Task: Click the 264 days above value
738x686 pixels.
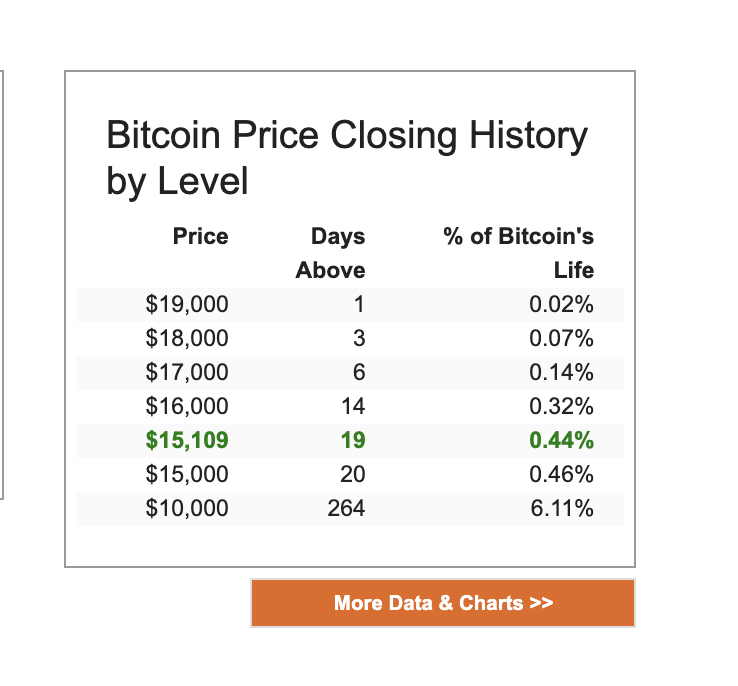Action: coord(346,508)
